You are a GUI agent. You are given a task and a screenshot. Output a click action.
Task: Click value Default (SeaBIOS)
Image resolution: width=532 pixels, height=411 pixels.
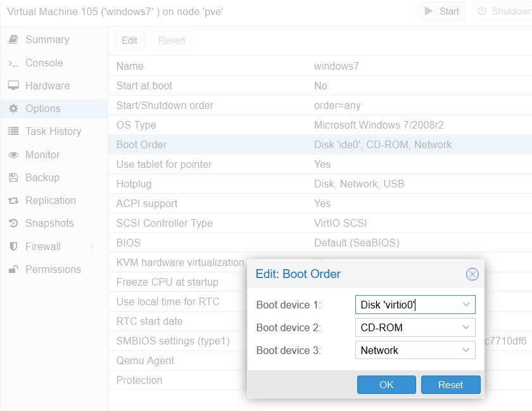click(357, 243)
